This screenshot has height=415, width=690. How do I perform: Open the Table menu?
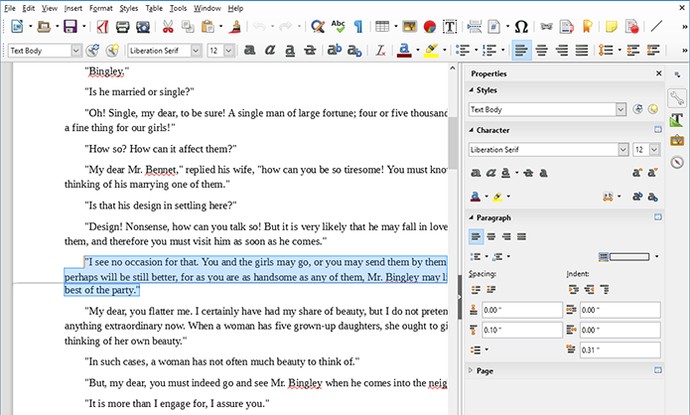point(154,8)
